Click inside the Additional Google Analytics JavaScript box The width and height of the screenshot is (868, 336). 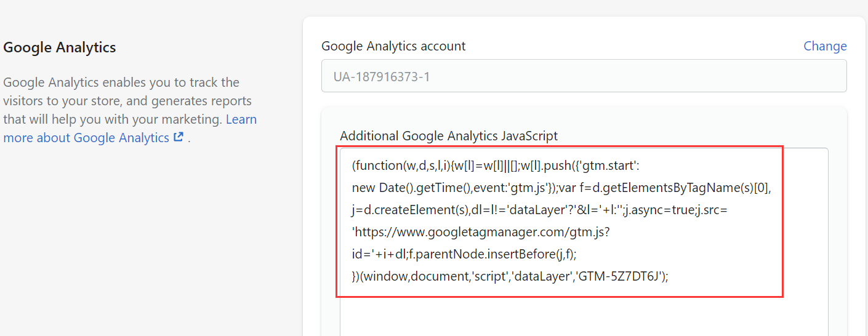click(x=584, y=242)
